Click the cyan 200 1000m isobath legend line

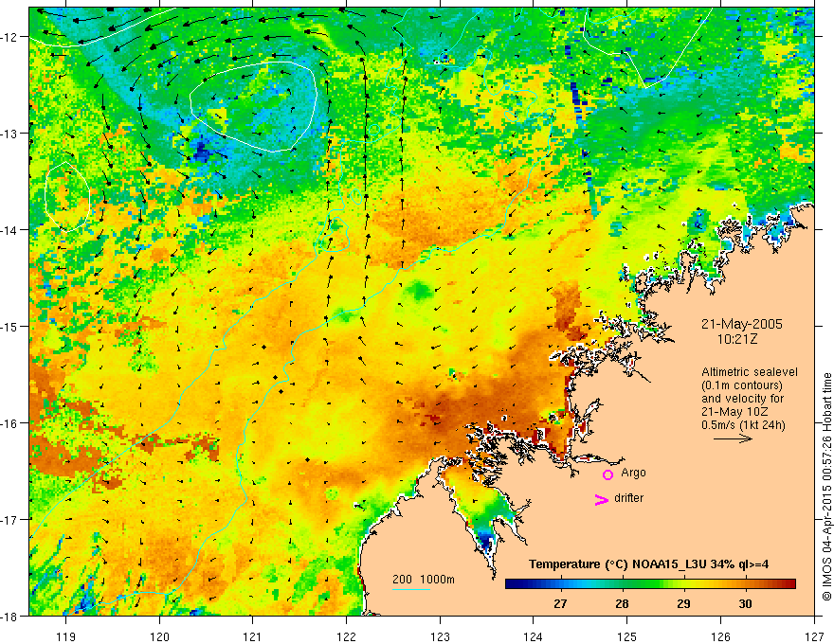coord(411,589)
